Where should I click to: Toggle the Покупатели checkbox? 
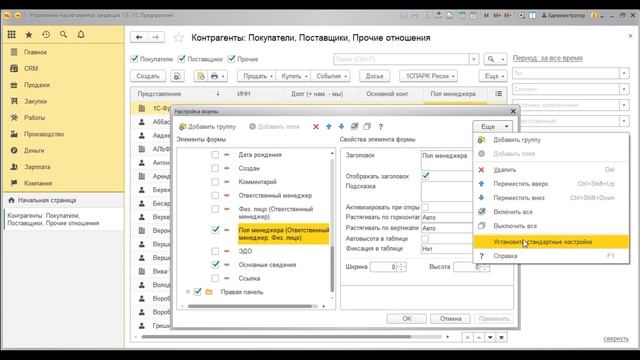pyautogui.click(x=134, y=59)
